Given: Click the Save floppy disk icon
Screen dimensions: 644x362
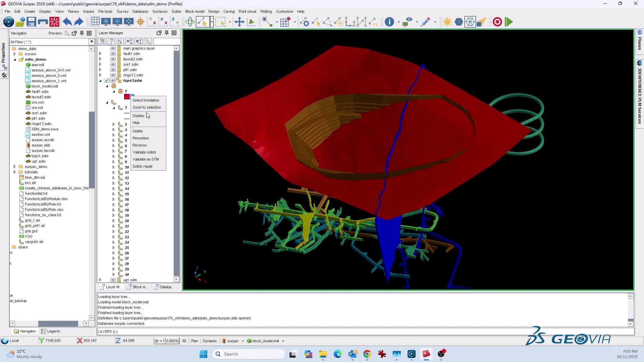Looking at the screenshot, I should (x=32, y=22).
